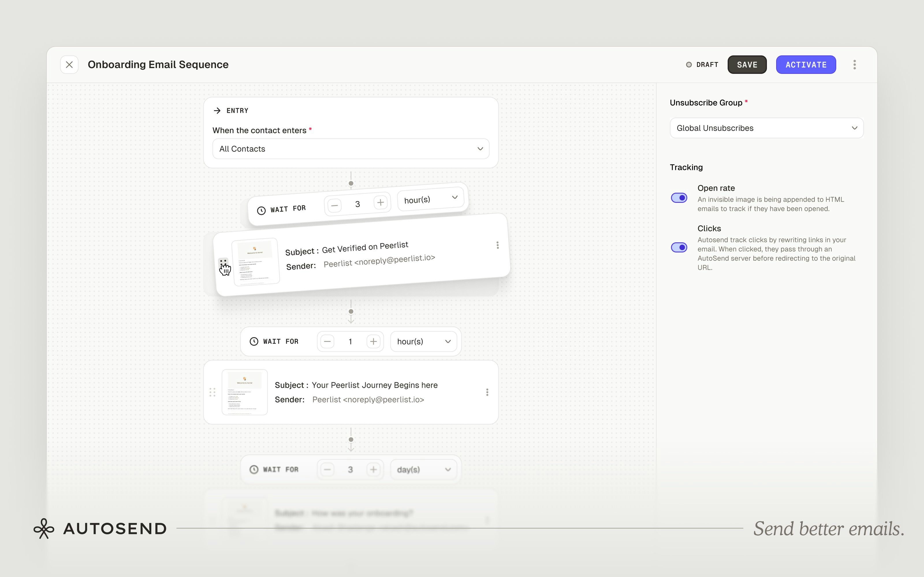Turn off Clicks tracking
The width and height of the screenshot is (924, 577).
pyautogui.click(x=679, y=247)
